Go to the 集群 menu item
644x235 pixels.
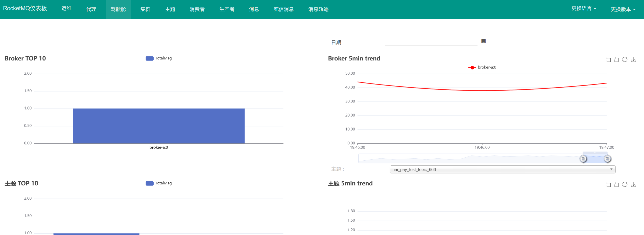click(145, 9)
